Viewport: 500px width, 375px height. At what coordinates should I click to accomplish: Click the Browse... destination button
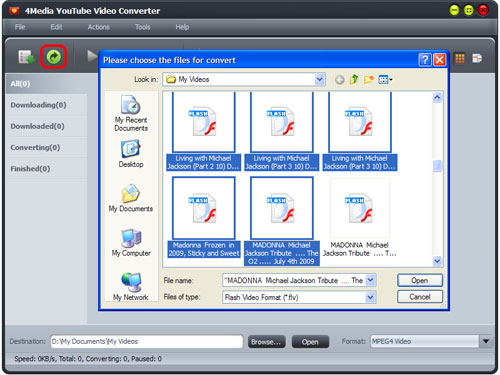[x=266, y=342]
